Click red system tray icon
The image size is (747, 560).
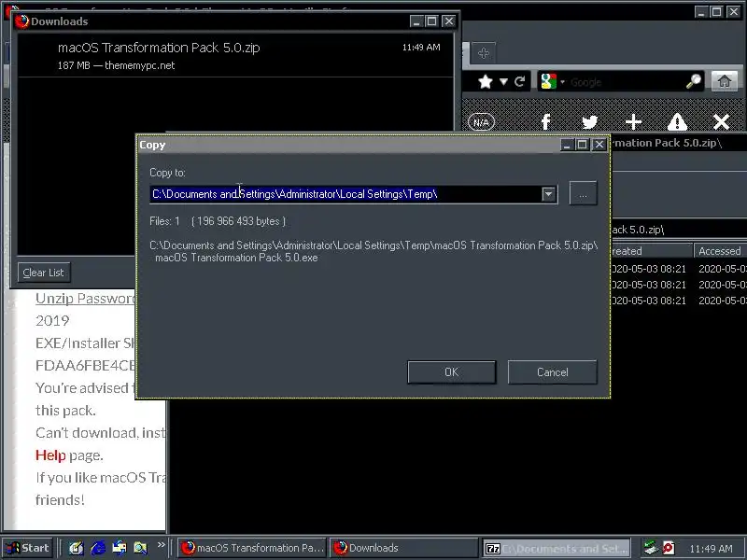tap(669, 548)
